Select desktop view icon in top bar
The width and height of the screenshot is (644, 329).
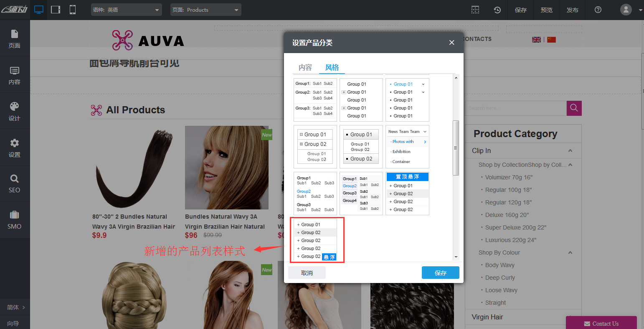39,10
